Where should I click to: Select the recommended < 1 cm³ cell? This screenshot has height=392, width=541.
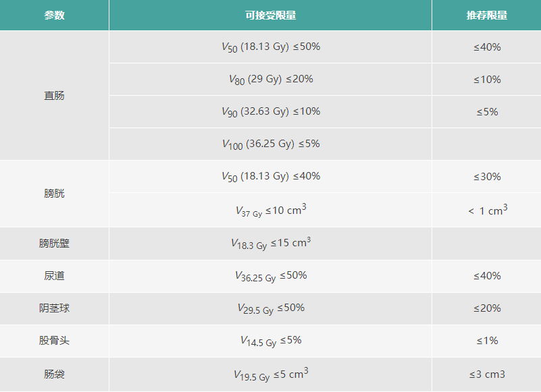[486, 211]
